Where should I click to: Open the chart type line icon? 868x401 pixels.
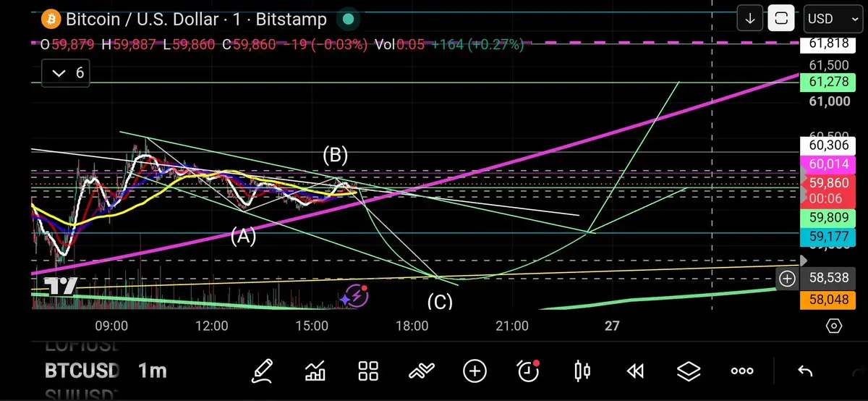tap(421, 371)
